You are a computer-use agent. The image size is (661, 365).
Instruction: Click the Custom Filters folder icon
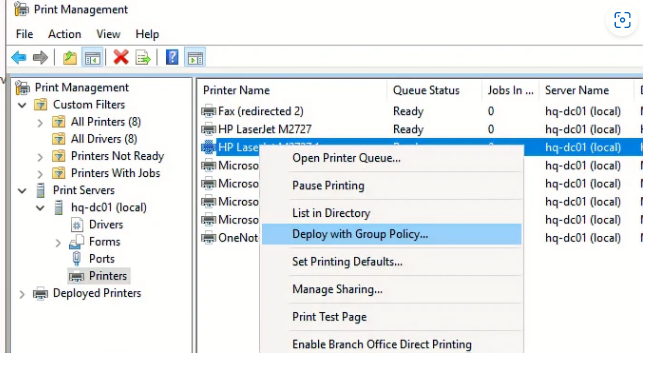(40, 104)
